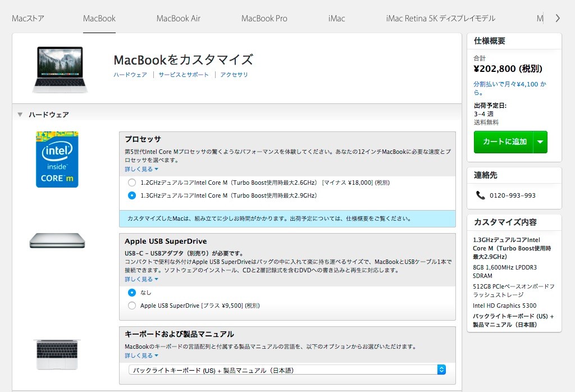Click the blue customization notice banner
Image resolution: width=575 pixels, height=392 pixels.
point(287,218)
